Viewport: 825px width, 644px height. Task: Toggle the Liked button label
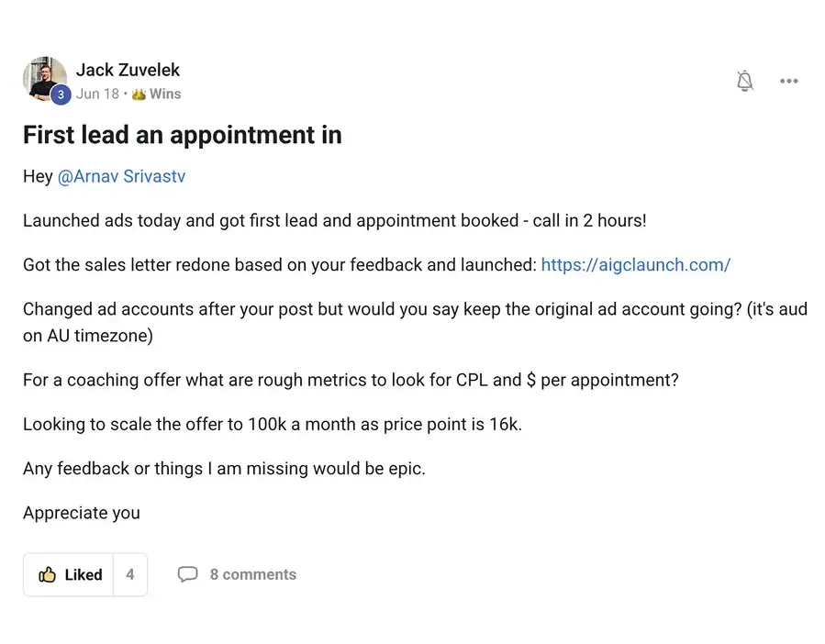tap(84, 574)
